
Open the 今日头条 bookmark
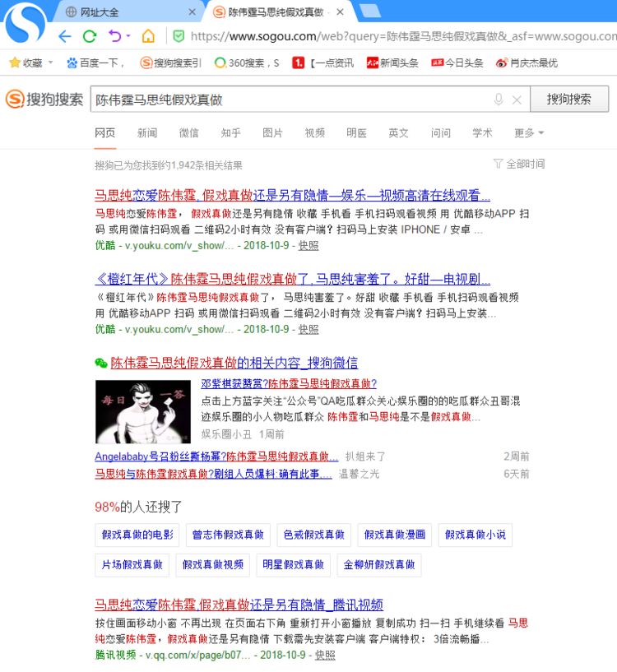[457, 63]
